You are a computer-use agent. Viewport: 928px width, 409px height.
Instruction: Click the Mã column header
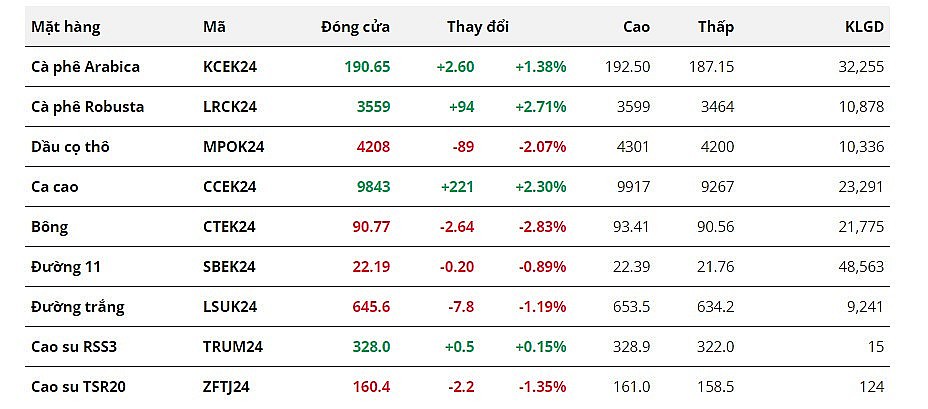click(213, 27)
